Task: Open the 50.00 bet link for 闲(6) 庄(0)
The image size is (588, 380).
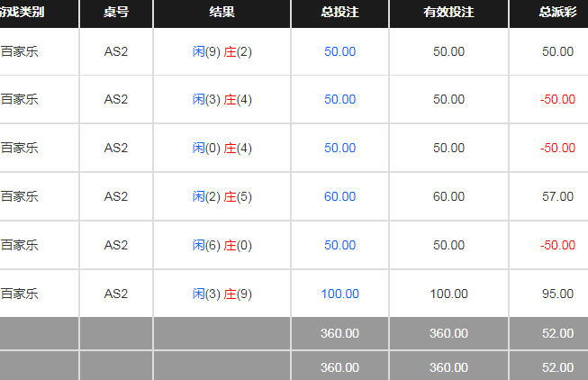Action: coord(339,245)
